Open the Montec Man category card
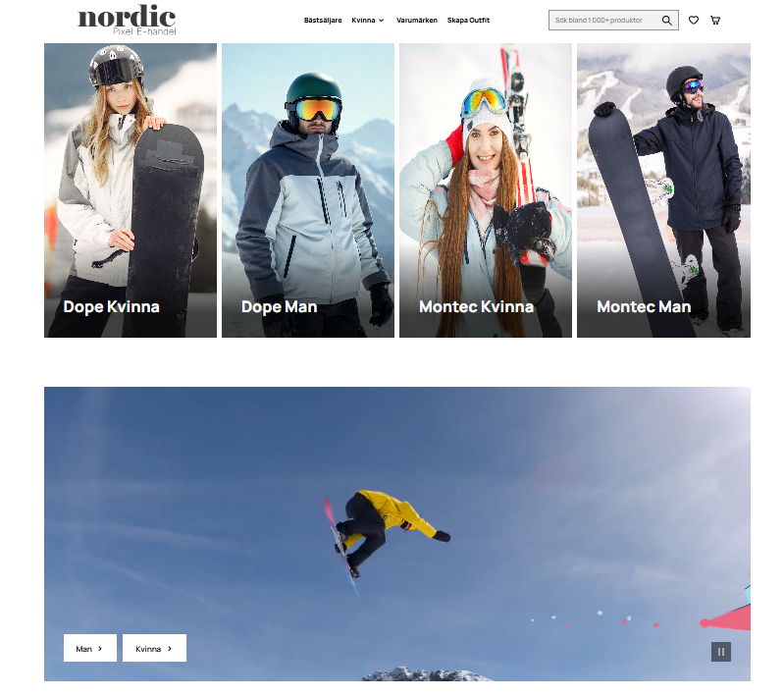The height and width of the screenshot is (697, 784). coord(663,190)
